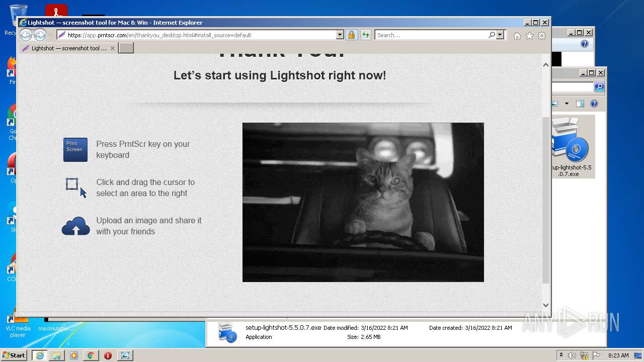
Task: Click the Print Screen key icon
Action: pyautogui.click(x=75, y=150)
